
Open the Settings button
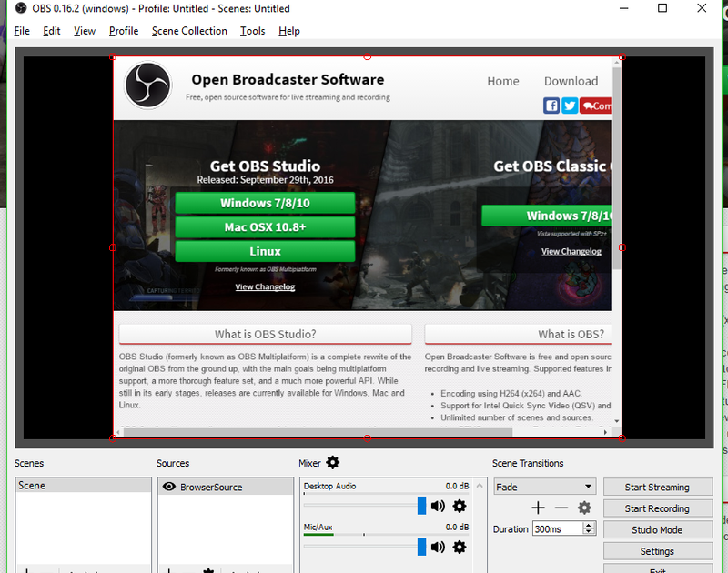tap(657, 551)
